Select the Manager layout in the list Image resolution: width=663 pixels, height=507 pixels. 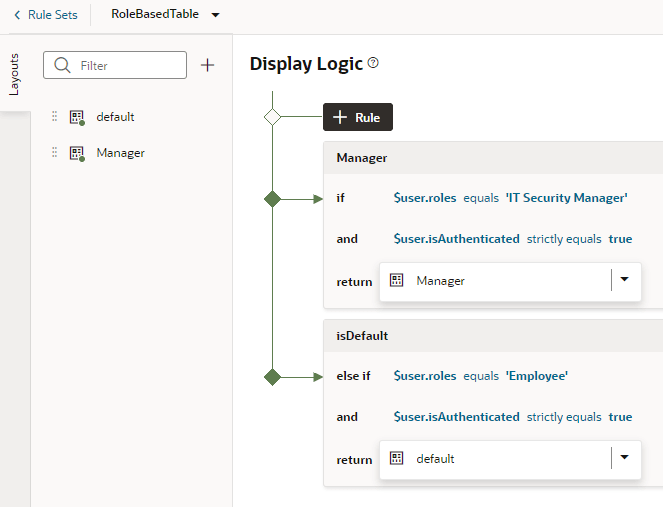[x=120, y=153]
